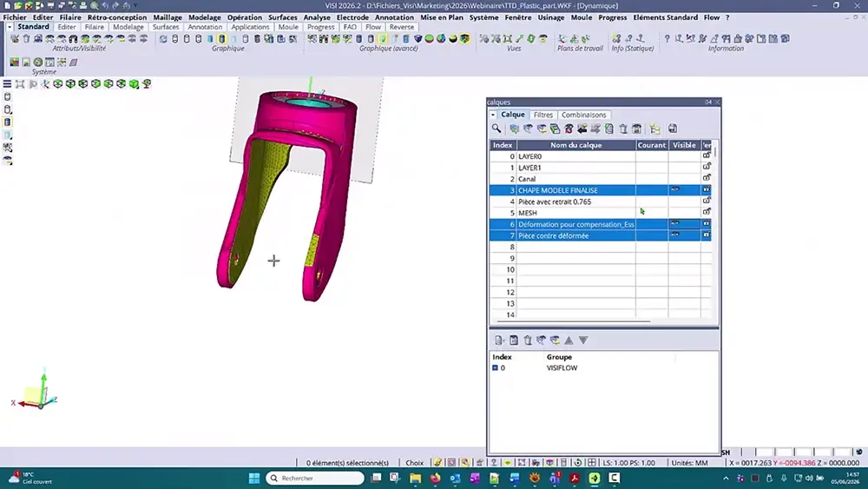Viewport: 868px width, 489px height.
Task: Click the help question mark toolbar icon
Action: point(667,39)
